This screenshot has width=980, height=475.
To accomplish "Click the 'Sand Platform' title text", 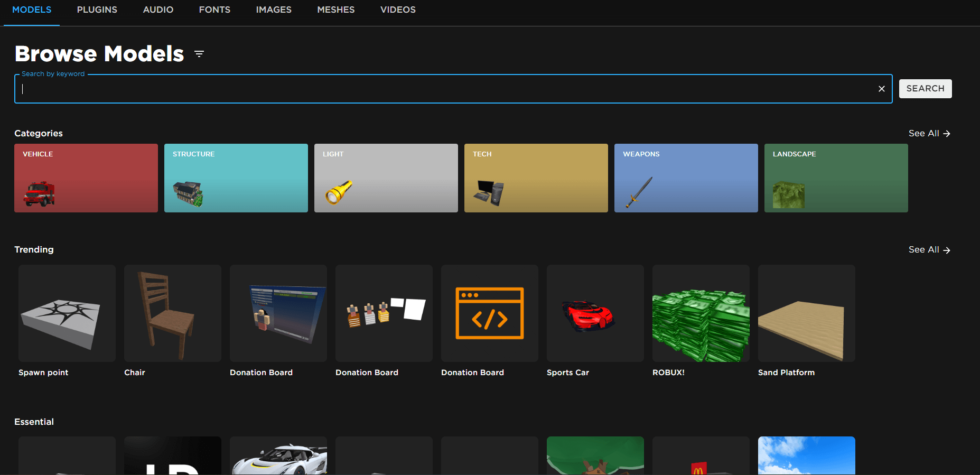I will (x=786, y=372).
